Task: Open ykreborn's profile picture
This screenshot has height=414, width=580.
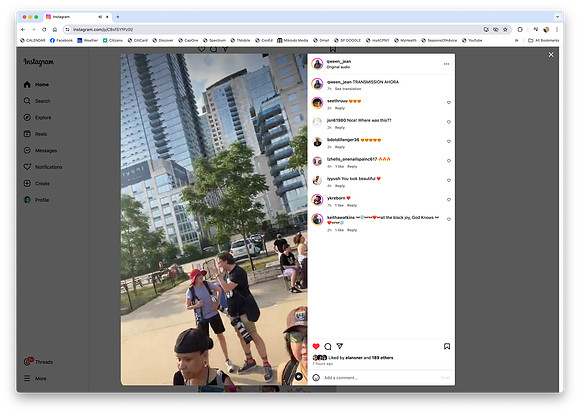Action: click(x=317, y=200)
